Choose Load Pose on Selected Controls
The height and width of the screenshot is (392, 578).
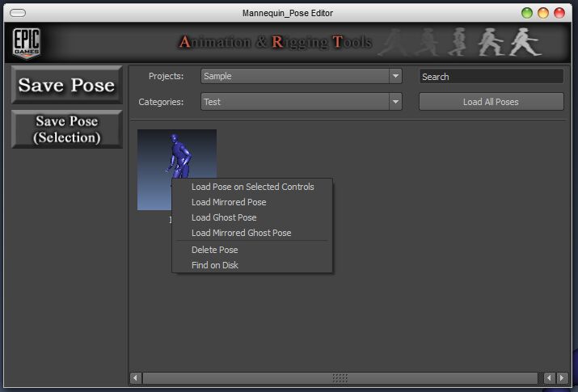click(x=252, y=187)
